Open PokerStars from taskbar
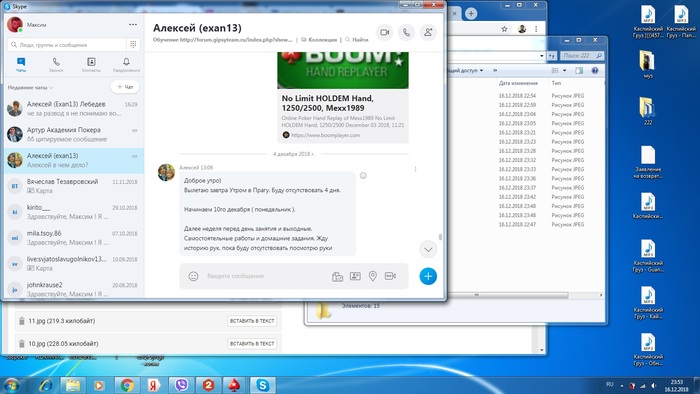 [x=235, y=385]
